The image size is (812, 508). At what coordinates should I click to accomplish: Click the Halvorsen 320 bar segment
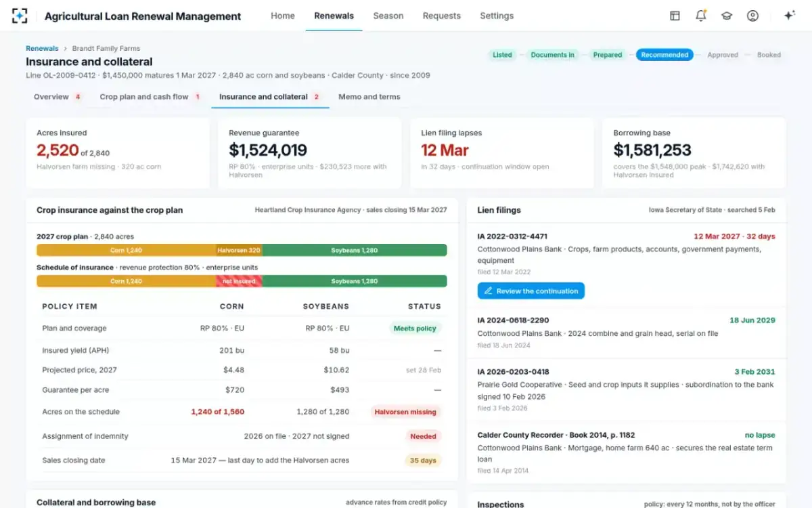tap(239, 250)
